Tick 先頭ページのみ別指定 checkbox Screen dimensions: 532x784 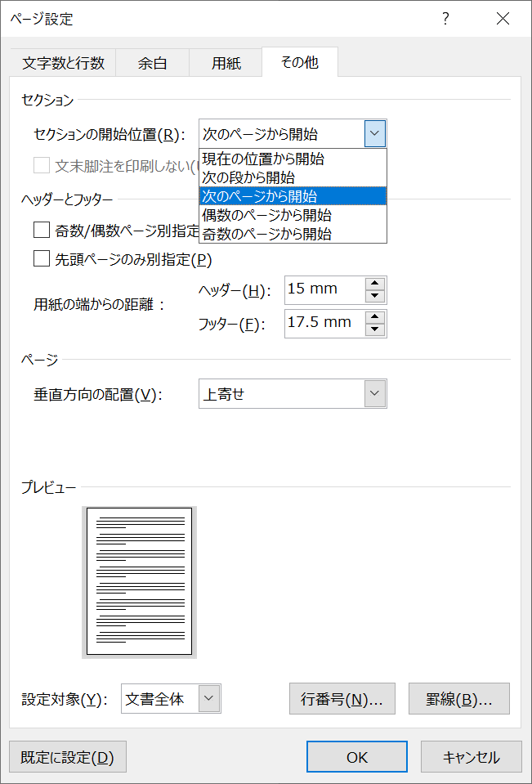(x=42, y=259)
